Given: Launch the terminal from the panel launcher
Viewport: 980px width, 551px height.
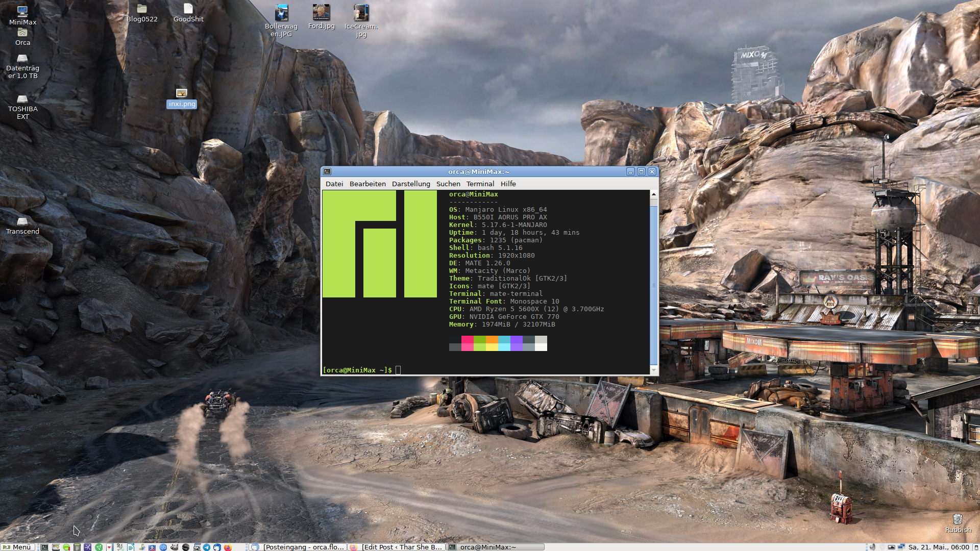Looking at the screenshot, I should 44,547.
